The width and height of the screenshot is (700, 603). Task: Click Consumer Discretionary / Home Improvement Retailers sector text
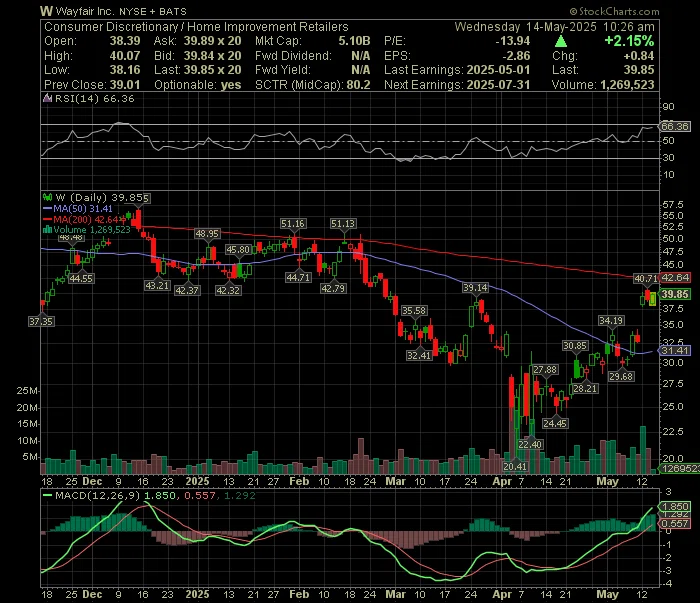(x=196, y=27)
